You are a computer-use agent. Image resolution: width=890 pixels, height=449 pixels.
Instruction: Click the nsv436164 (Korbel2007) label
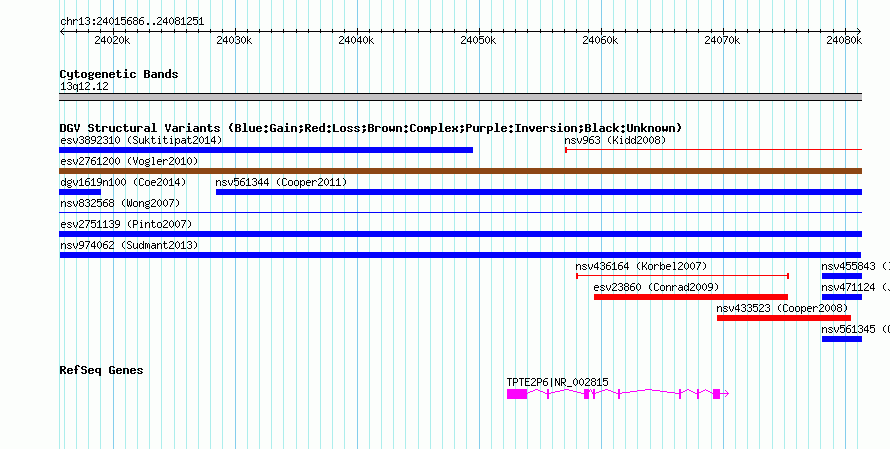641,266
